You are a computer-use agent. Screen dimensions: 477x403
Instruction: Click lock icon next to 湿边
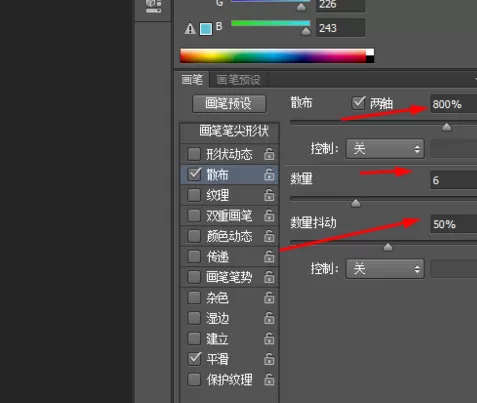click(269, 318)
